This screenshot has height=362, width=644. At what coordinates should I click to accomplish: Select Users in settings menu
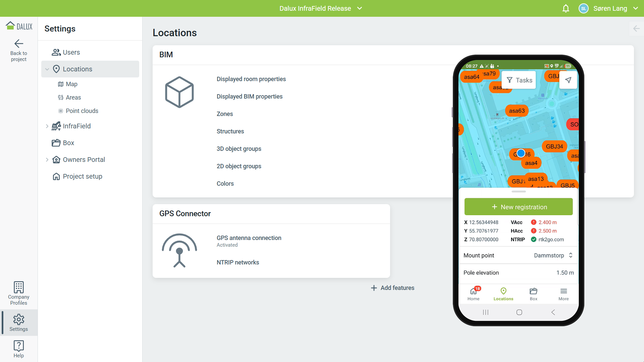[71, 52]
